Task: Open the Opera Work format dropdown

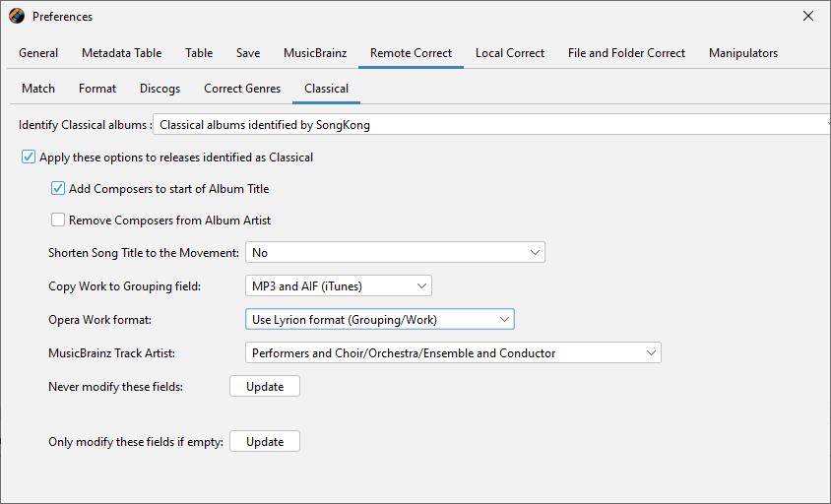Action: coord(379,320)
